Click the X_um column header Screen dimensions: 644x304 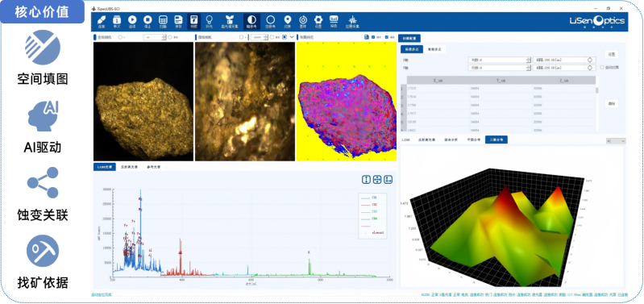pyautogui.click(x=438, y=81)
